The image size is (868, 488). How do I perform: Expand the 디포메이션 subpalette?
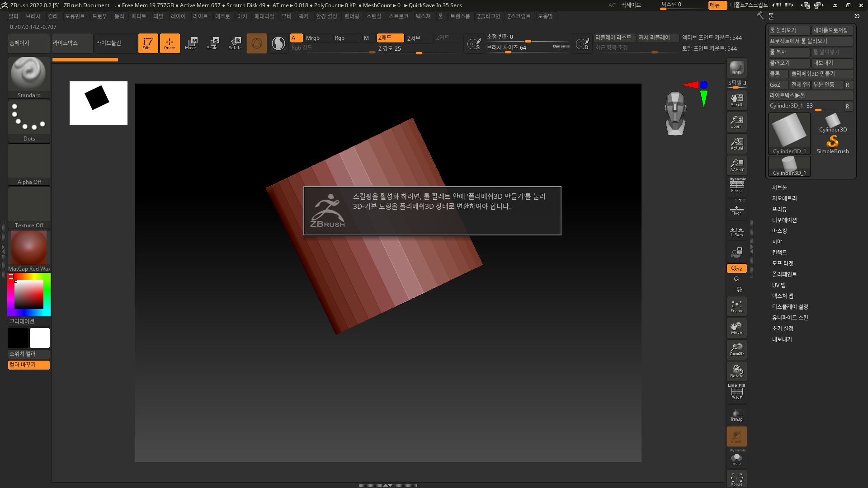coord(784,220)
